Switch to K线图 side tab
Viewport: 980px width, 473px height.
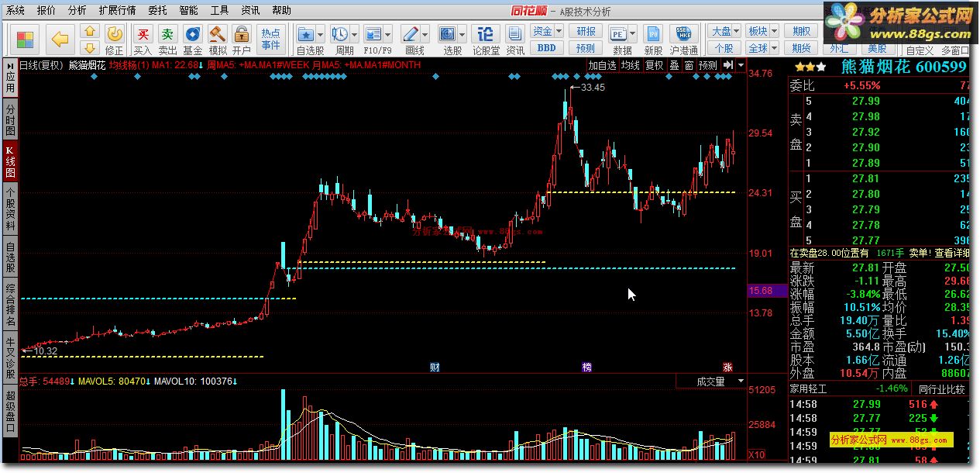coord(10,161)
